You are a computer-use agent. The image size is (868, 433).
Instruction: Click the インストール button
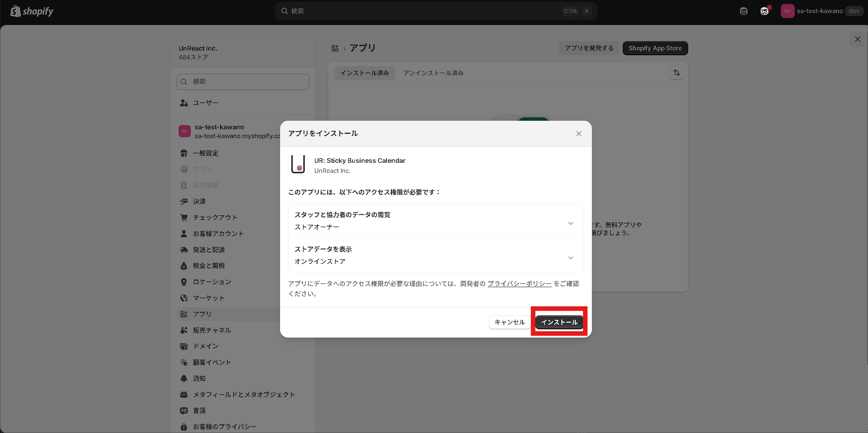(x=559, y=322)
